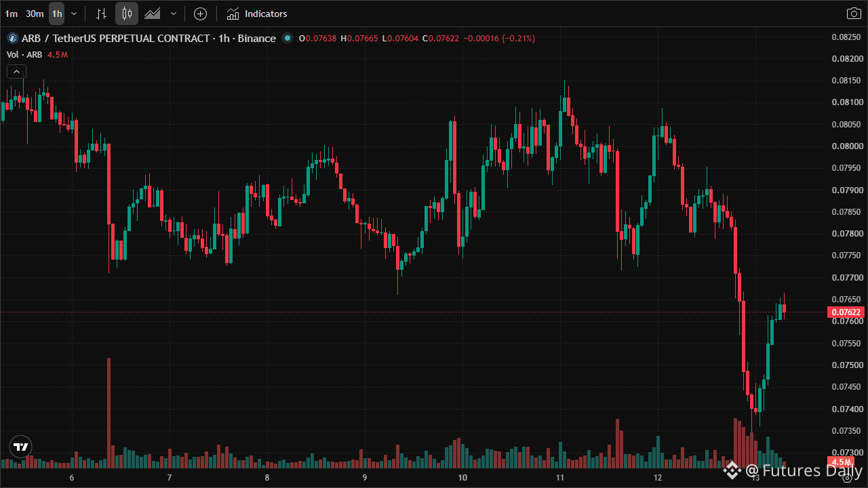Click the 0.08000 price axis label
868x488 pixels.
846,146
